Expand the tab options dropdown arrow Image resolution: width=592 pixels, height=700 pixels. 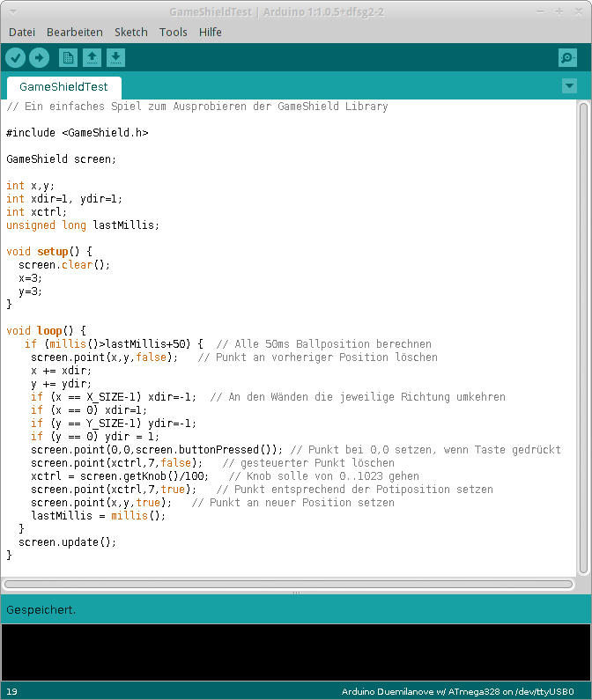(x=569, y=85)
